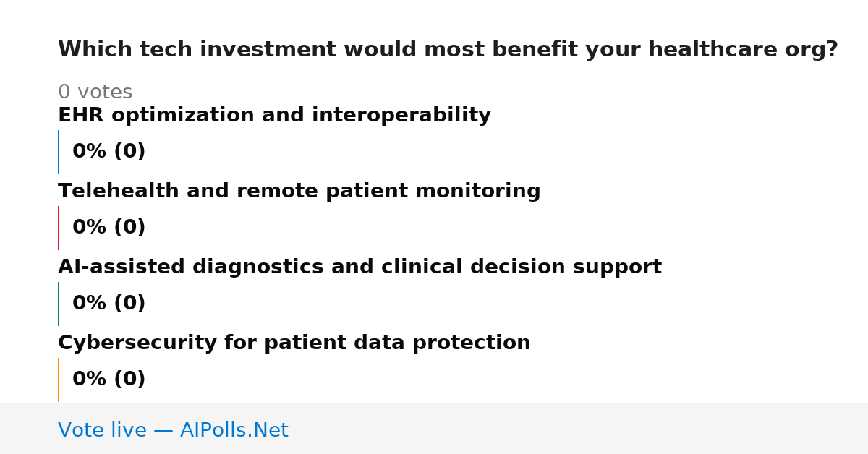This screenshot has height=454, width=868.
Task: Pick AI-assisted diagnostics and clinical decision support
Action: click(x=359, y=267)
